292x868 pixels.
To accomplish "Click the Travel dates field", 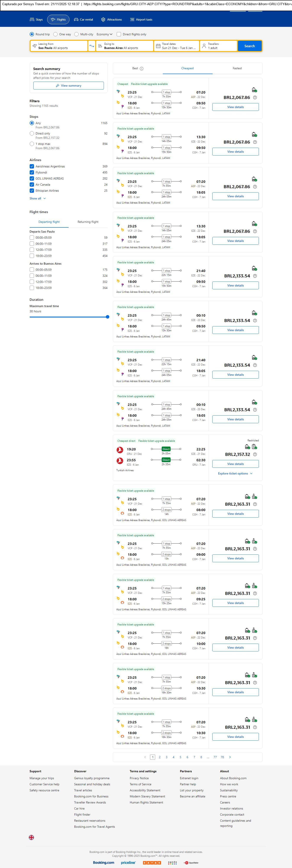I will pos(176,46).
